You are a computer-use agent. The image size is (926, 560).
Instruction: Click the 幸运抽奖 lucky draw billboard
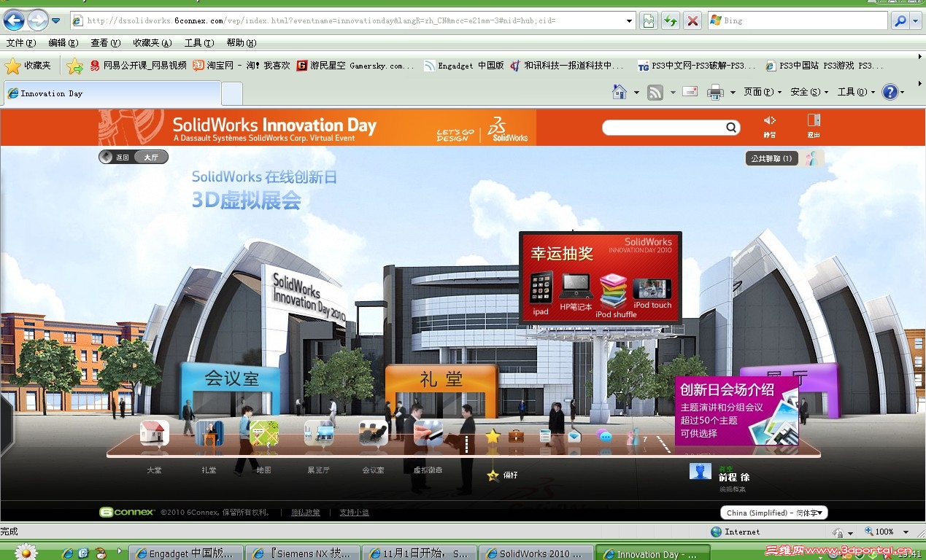tap(601, 278)
